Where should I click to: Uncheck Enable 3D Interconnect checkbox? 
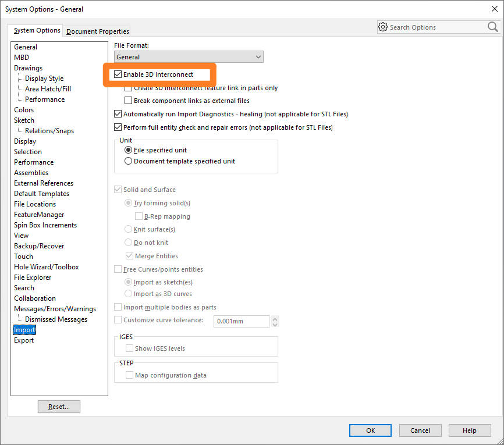tap(118, 74)
